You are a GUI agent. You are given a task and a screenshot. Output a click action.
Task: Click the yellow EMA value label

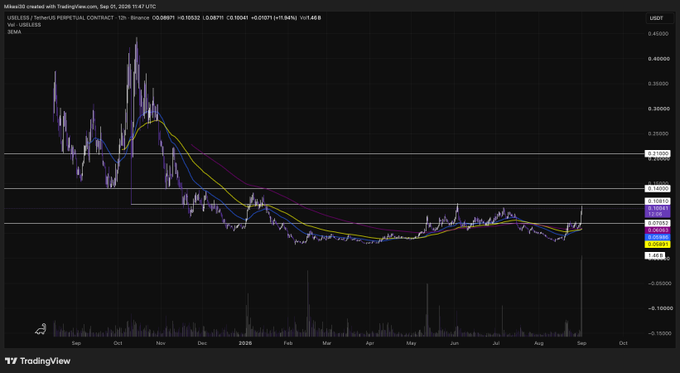point(658,244)
